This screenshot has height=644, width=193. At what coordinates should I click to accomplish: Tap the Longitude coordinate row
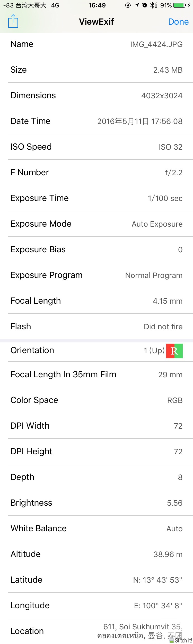pos(97,605)
